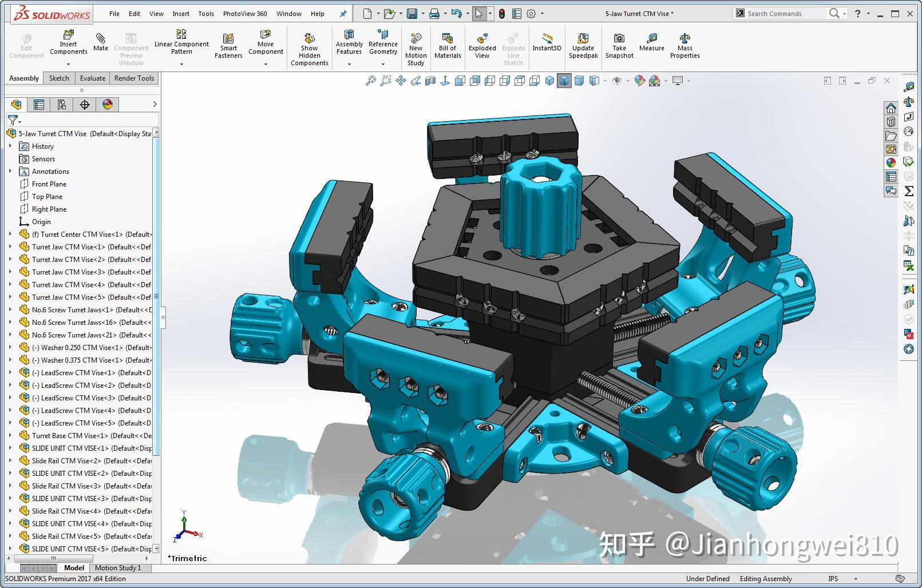Select the Smart Fasteners tool
This screenshot has height=588, width=922.
coord(228,45)
